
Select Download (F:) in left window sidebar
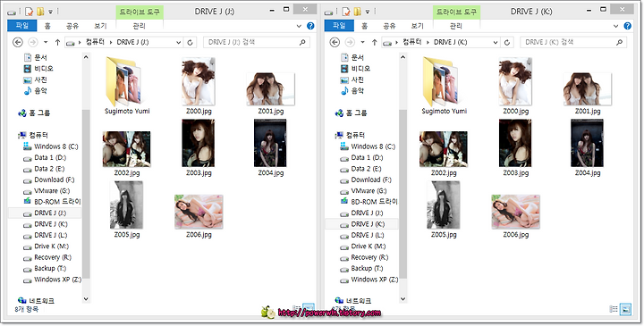(49, 180)
